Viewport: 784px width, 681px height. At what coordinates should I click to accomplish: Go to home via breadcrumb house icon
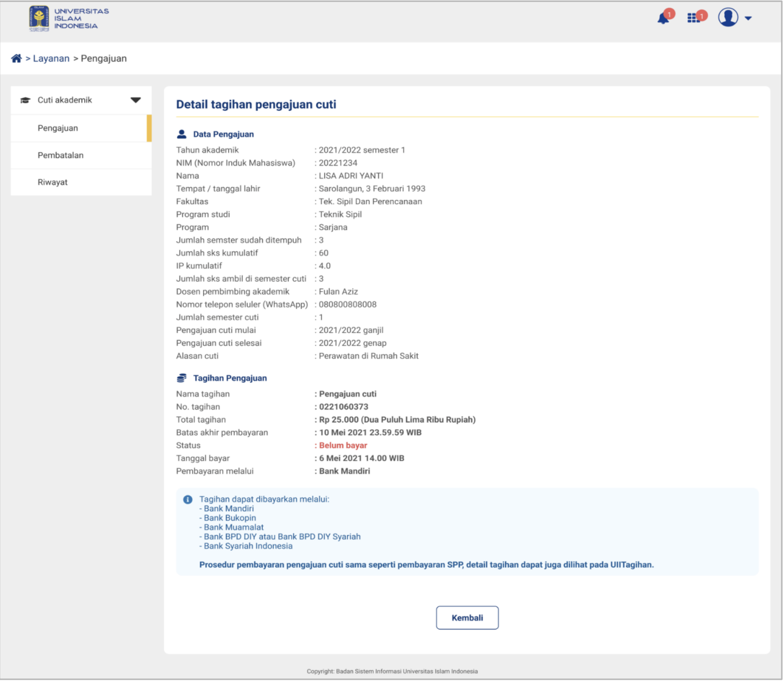coord(16,59)
